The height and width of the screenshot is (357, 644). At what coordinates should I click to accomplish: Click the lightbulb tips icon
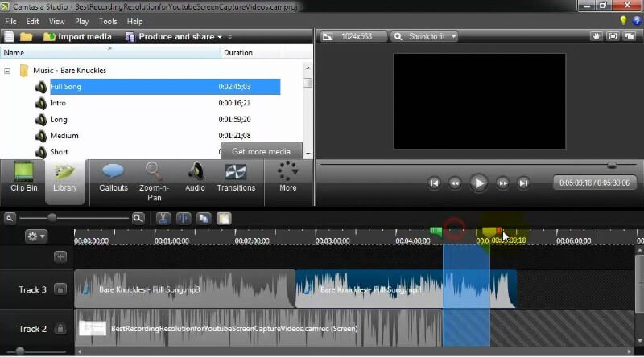click(x=623, y=20)
